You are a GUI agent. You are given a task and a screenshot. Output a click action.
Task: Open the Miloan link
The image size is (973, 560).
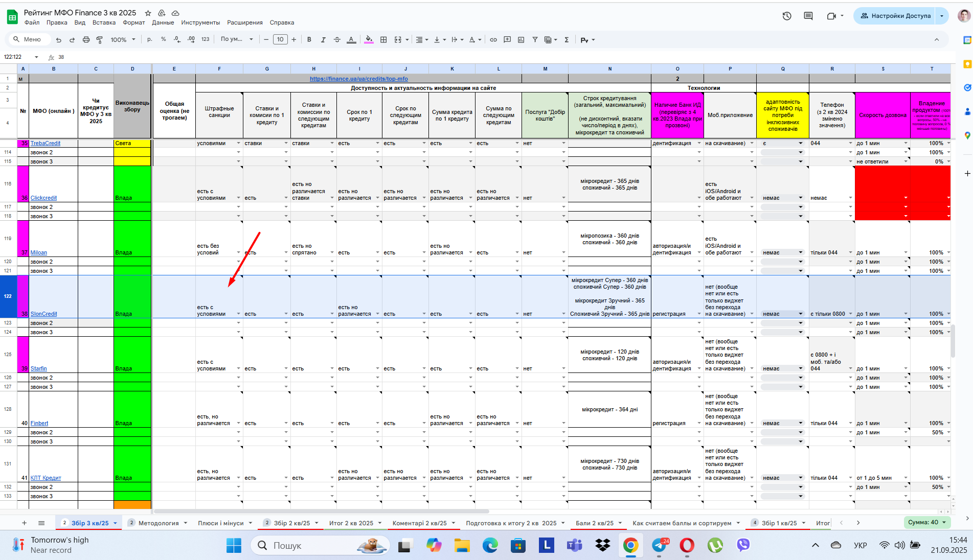[x=38, y=252]
